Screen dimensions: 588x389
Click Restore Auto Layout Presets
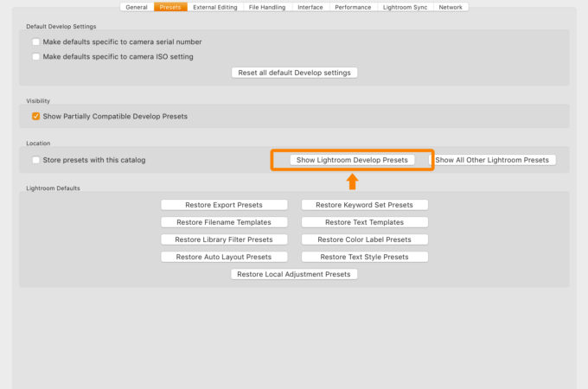click(224, 257)
